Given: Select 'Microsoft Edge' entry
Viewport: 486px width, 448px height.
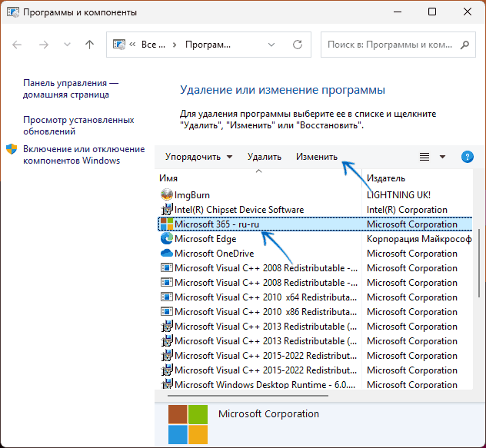Looking at the screenshot, I should [x=205, y=239].
